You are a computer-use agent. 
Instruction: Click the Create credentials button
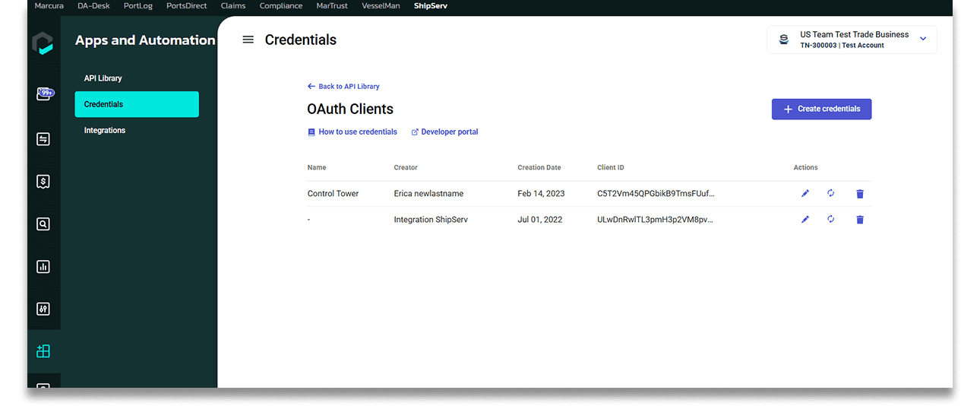pyautogui.click(x=821, y=109)
